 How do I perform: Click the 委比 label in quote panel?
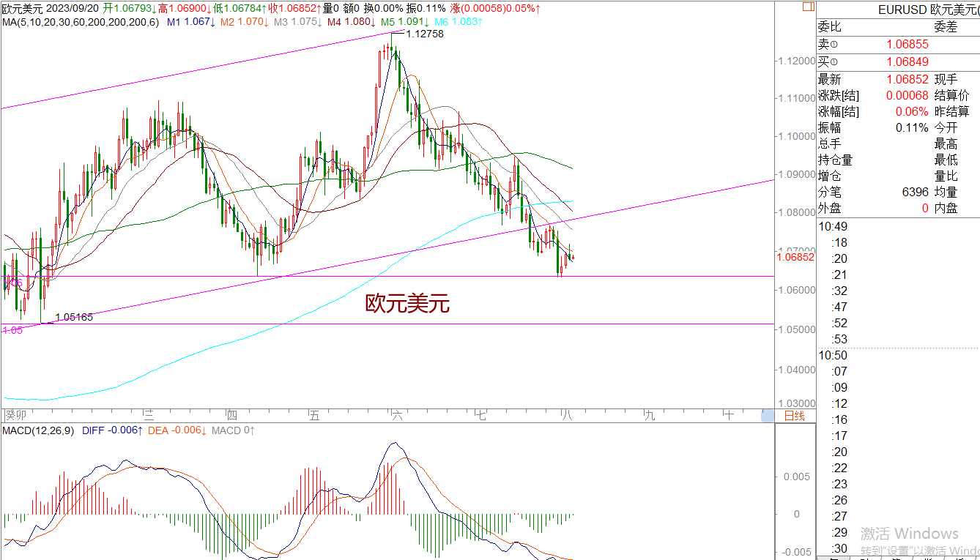pyautogui.click(x=830, y=29)
